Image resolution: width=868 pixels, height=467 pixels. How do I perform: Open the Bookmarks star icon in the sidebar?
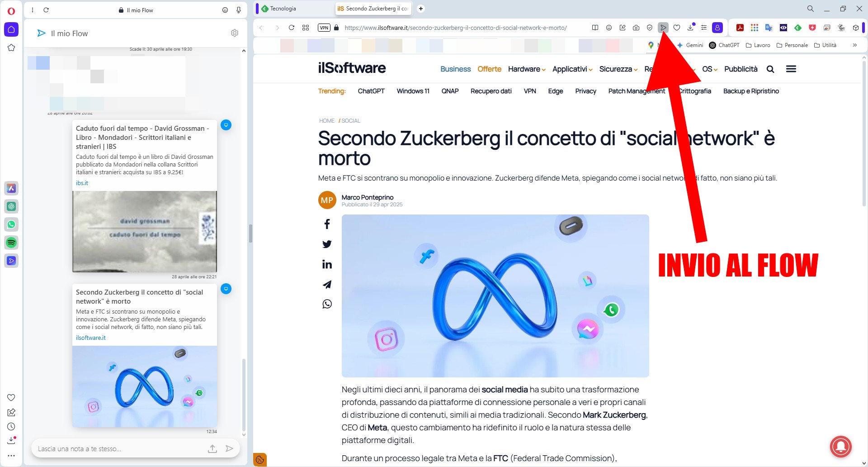click(11, 48)
